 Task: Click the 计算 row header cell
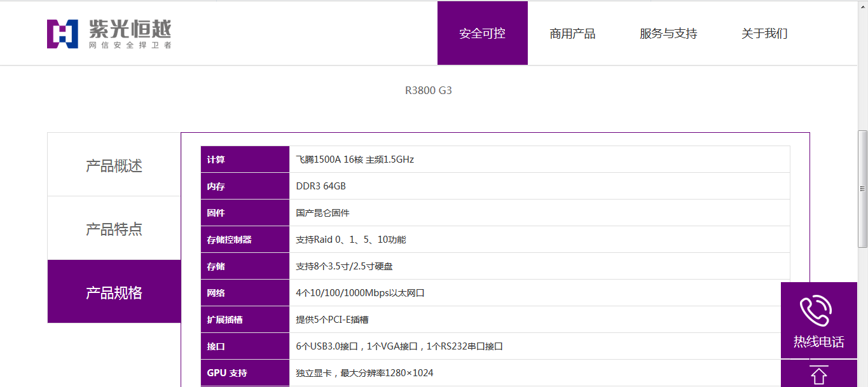tap(245, 160)
